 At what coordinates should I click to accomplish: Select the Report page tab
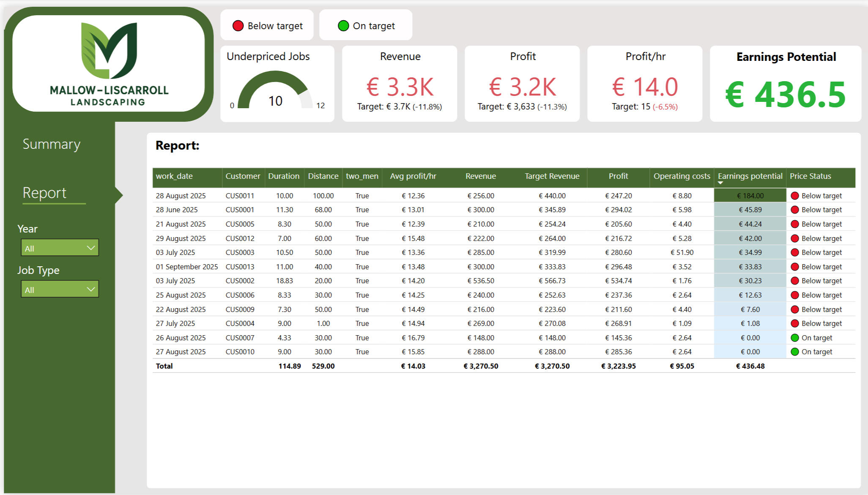(x=45, y=193)
